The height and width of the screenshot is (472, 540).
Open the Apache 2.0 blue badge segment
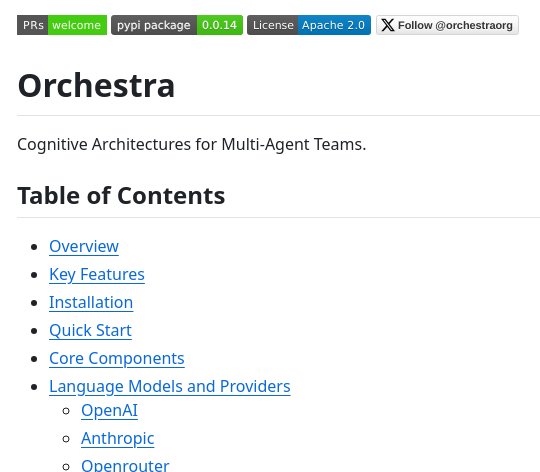coord(334,25)
